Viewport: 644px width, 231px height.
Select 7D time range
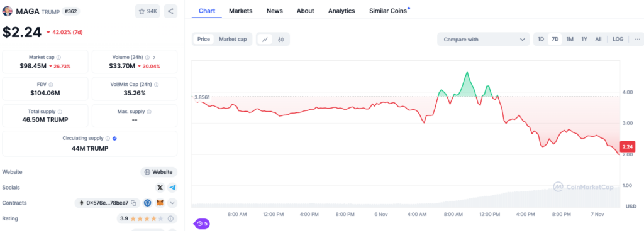click(x=555, y=40)
